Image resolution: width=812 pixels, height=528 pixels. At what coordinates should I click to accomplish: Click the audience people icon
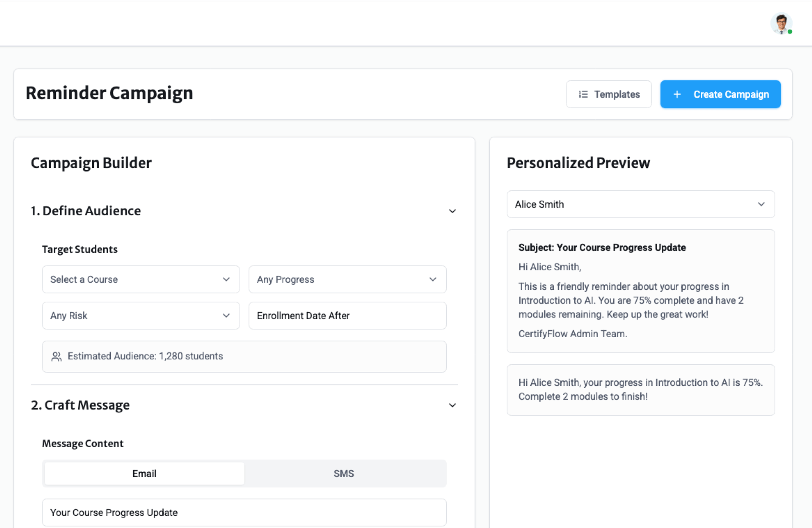[x=56, y=357]
